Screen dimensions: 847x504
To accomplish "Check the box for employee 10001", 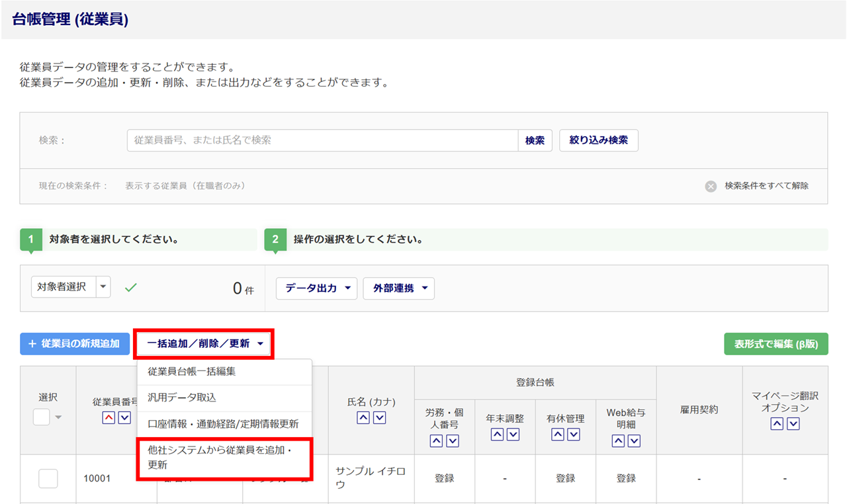I will coord(48,478).
